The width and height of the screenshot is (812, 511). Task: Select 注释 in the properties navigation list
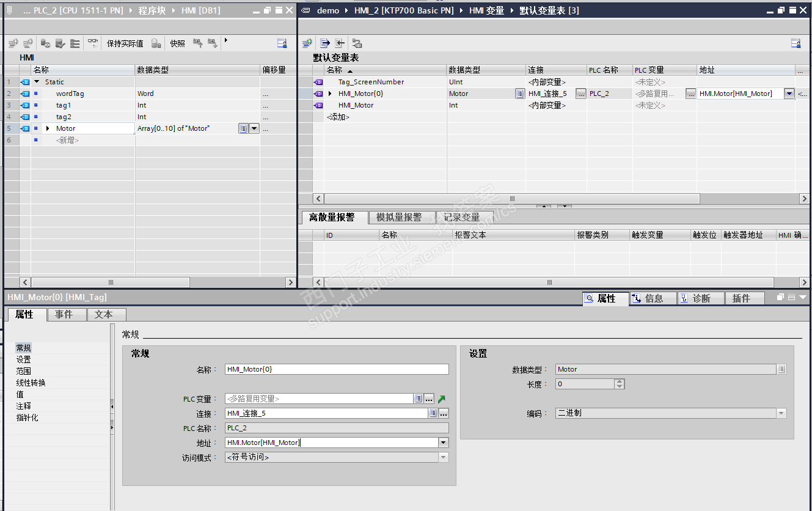coord(23,406)
